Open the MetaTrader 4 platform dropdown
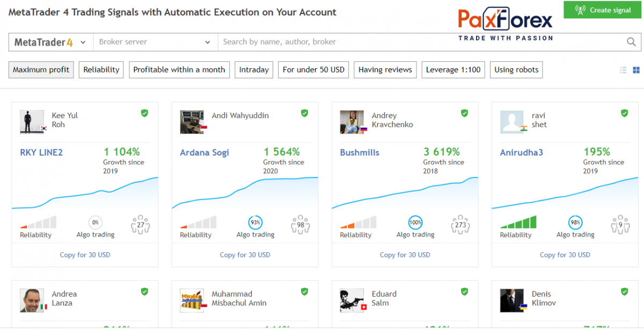The width and height of the screenshot is (644, 330). point(50,42)
